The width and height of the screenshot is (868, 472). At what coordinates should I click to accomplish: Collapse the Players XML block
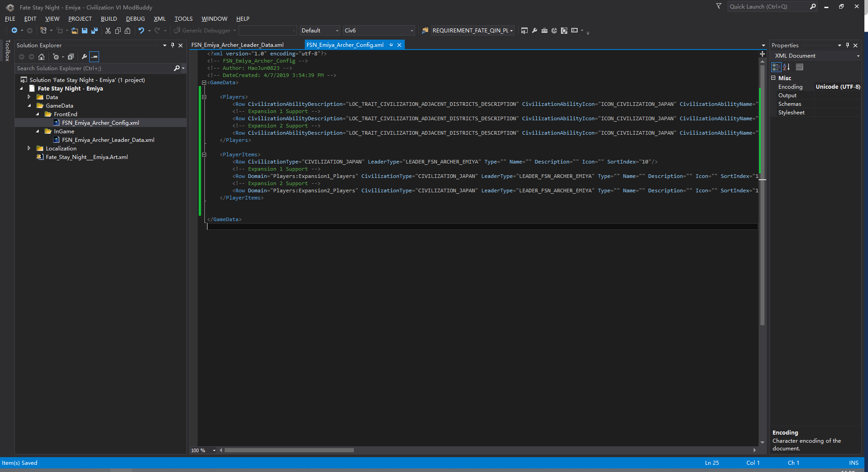204,97
